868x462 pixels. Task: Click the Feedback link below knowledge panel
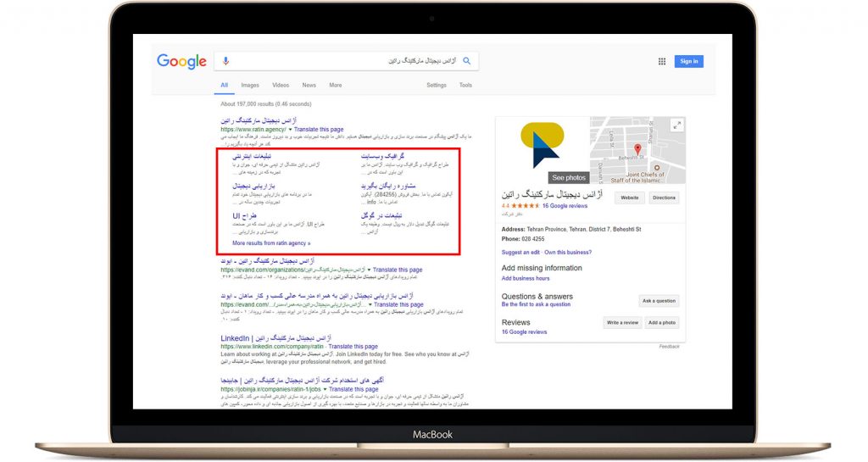[x=669, y=347]
